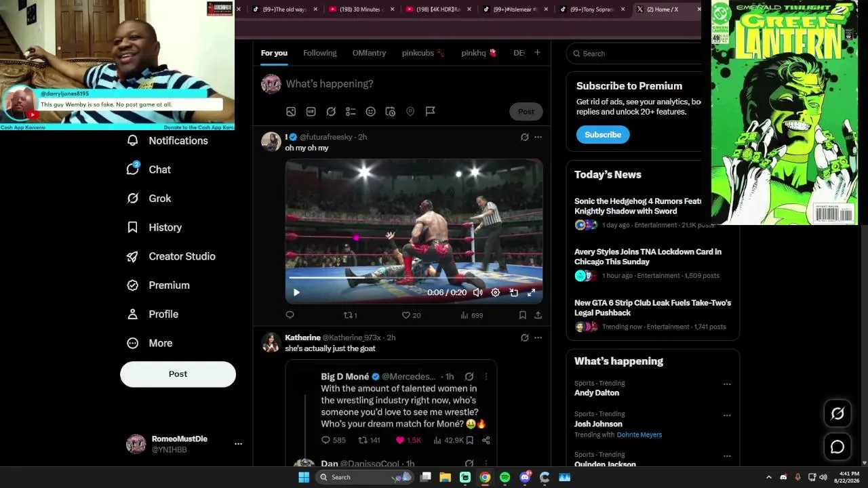Open video settings gear

click(496, 293)
